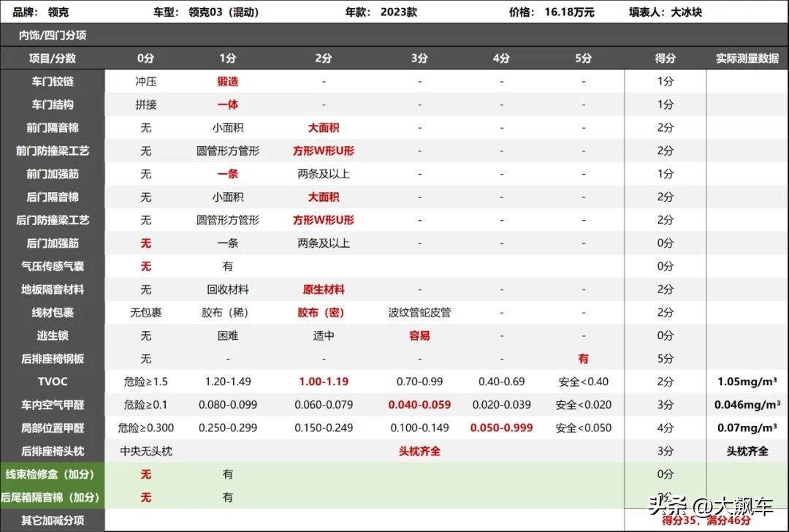Select the TVOC row label
This screenshot has width=789, height=532.
[53, 381]
